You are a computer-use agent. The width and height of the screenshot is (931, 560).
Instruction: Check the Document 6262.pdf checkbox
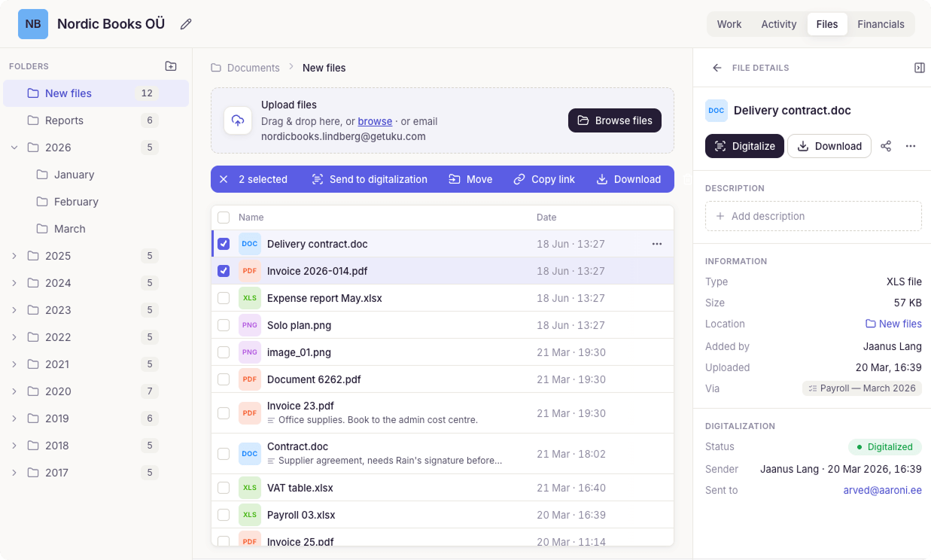[224, 379]
